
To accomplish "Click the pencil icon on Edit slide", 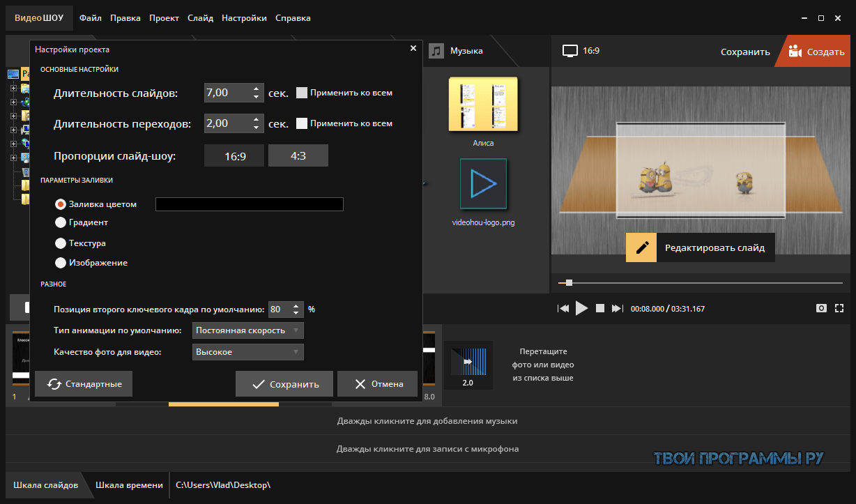I will pyautogui.click(x=641, y=247).
